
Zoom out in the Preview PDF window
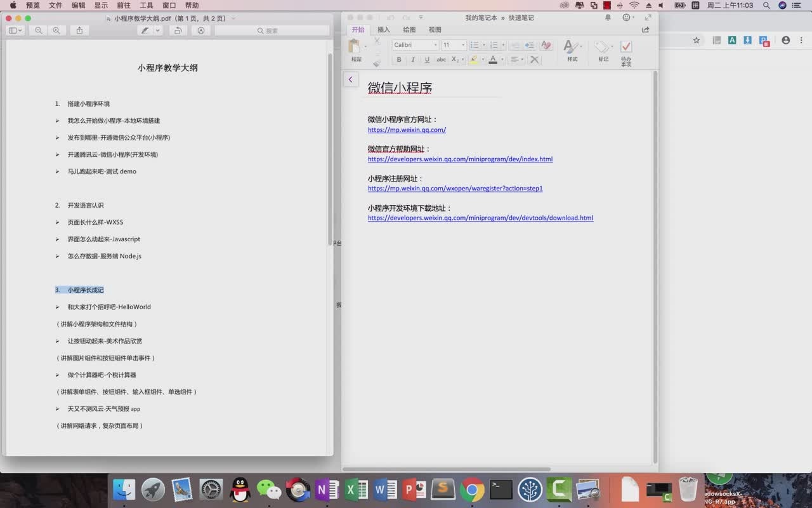[39, 30]
